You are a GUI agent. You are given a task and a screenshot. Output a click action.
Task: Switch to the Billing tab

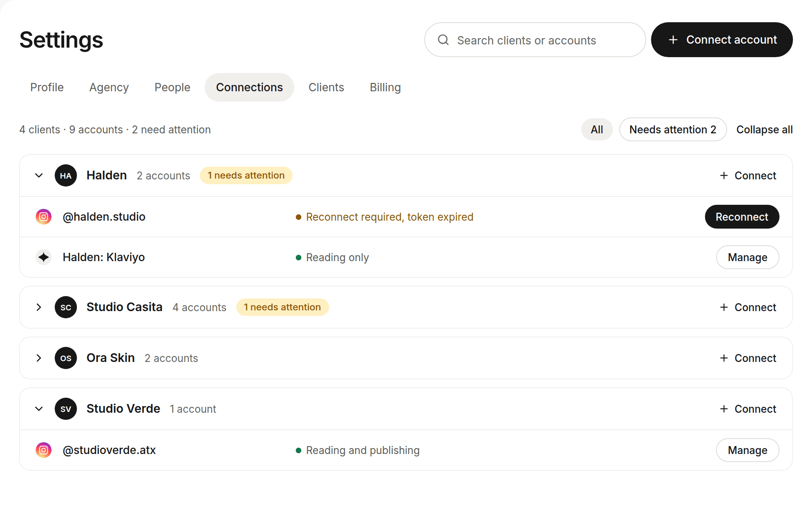(385, 87)
